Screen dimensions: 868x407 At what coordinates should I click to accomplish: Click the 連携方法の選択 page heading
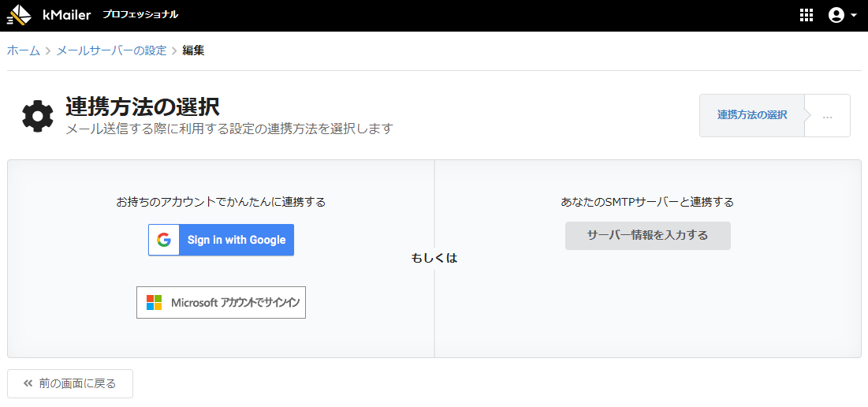[x=142, y=106]
